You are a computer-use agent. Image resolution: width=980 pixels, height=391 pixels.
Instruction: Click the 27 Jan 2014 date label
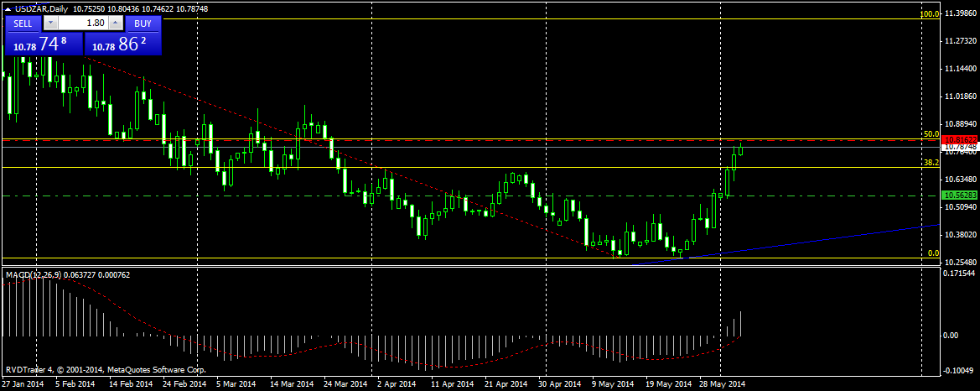pos(21,383)
